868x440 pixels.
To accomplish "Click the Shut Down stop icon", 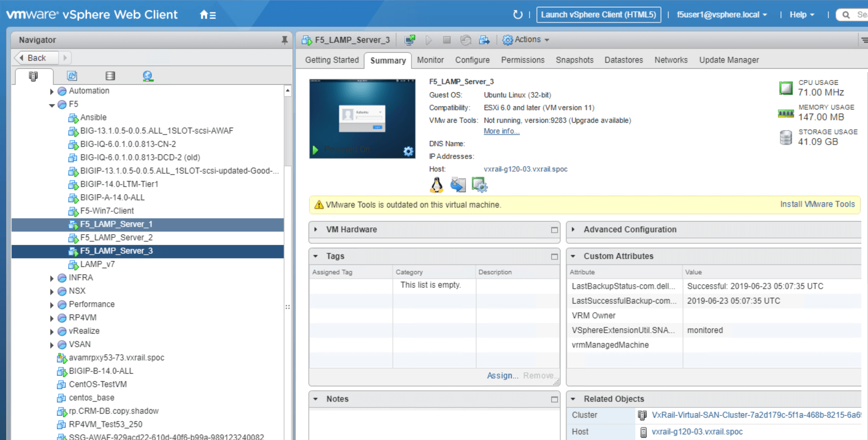I will pos(447,40).
